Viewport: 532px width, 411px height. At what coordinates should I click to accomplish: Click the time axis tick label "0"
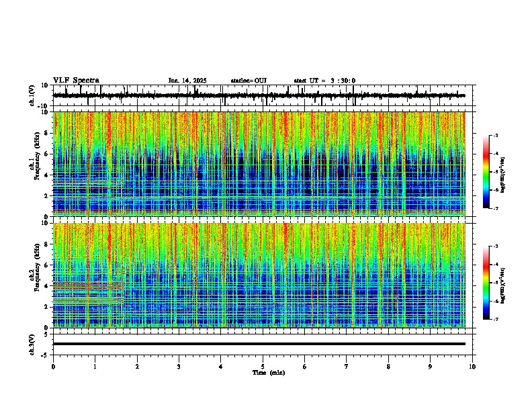[53, 367]
